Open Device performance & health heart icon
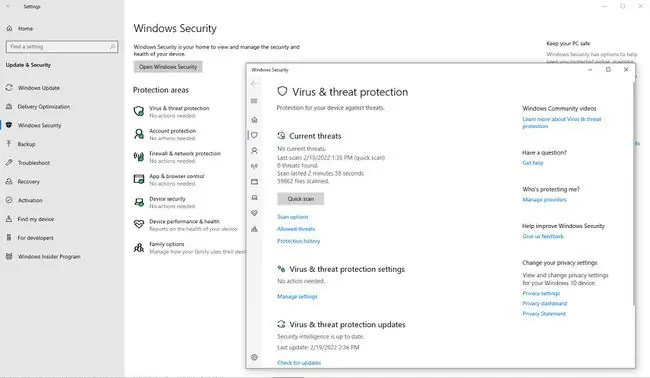Viewport: 650px width, 378px height. pos(254,213)
